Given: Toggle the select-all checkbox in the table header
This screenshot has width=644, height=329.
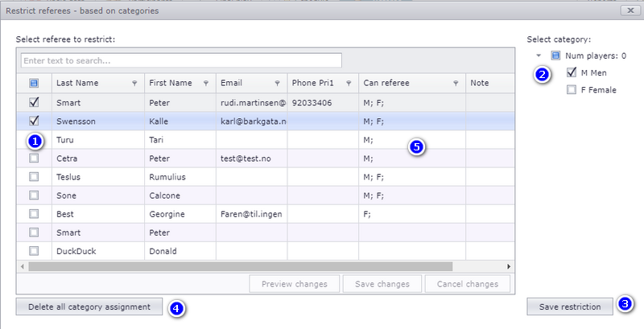Looking at the screenshot, I should (x=34, y=84).
